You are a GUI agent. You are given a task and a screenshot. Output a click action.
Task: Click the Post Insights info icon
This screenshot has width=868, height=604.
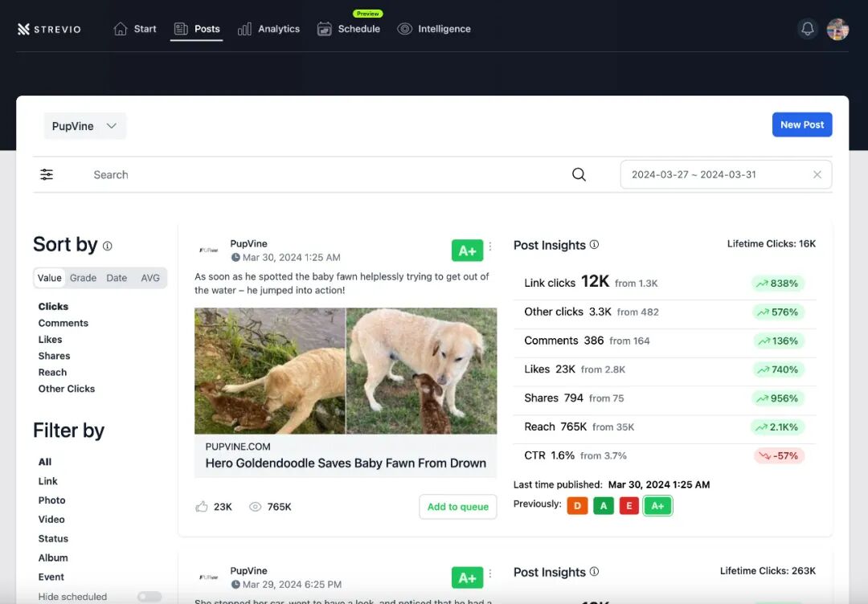pyautogui.click(x=594, y=245)
